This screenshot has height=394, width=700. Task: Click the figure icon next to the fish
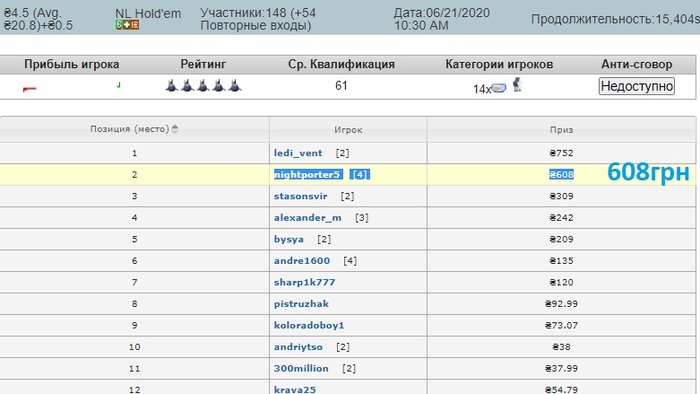517,84
